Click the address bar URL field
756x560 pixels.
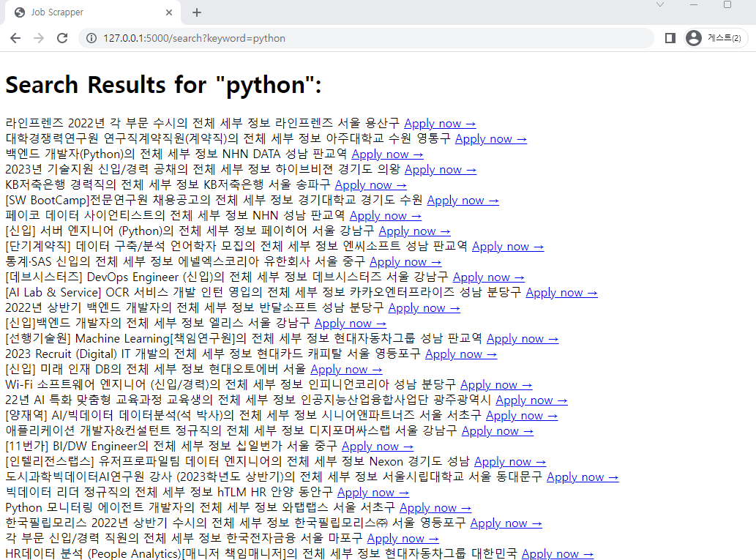pyautogui.click(x=367, y=38)
